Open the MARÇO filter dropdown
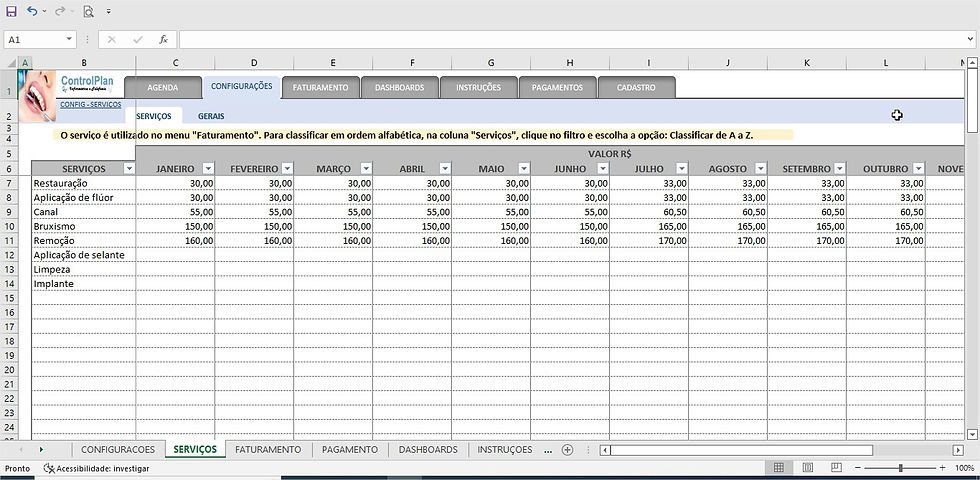The height and width of the screenshot is (480, 980). (x=366, y=169)
